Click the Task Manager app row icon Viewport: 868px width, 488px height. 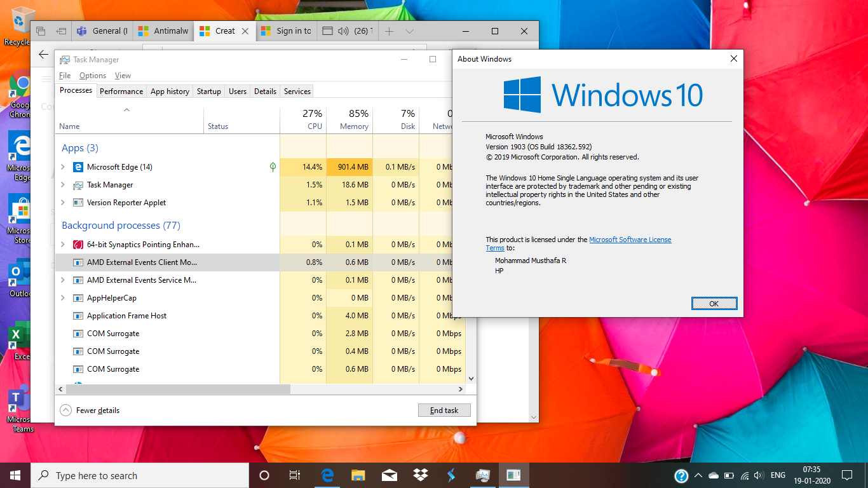tap(78, 185)
